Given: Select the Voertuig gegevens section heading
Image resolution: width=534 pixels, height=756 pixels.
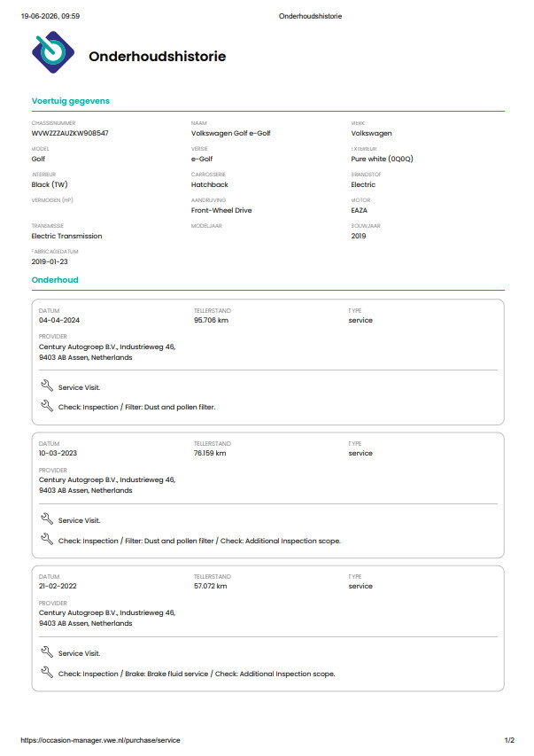Looking at the screenshot, I should [70, 101].
